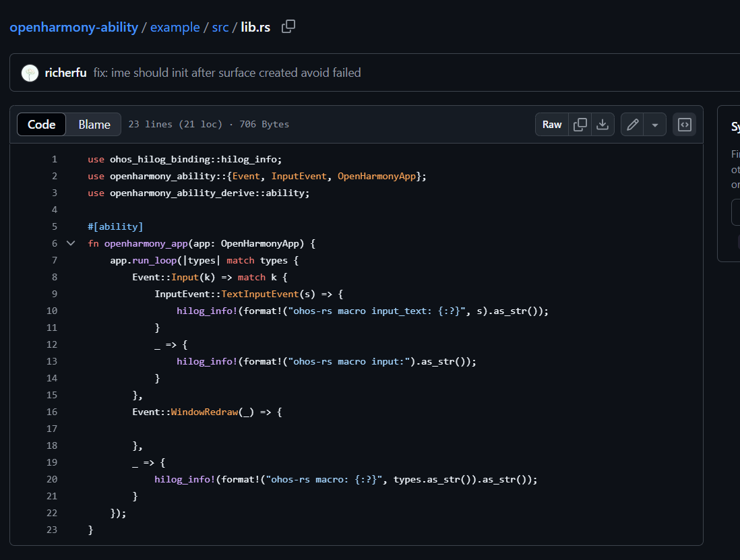Screen dimensions: 740x560
Task: Collapse the openharmony_app function at line 6
Action: tap(71, 243)
